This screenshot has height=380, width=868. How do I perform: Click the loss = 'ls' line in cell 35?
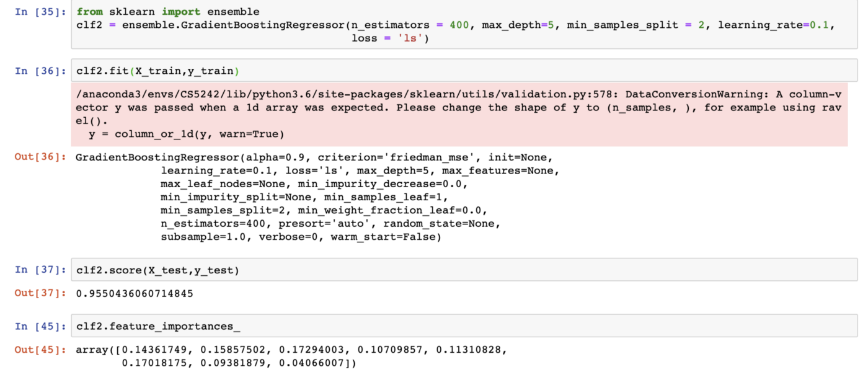tap(390, 38)
